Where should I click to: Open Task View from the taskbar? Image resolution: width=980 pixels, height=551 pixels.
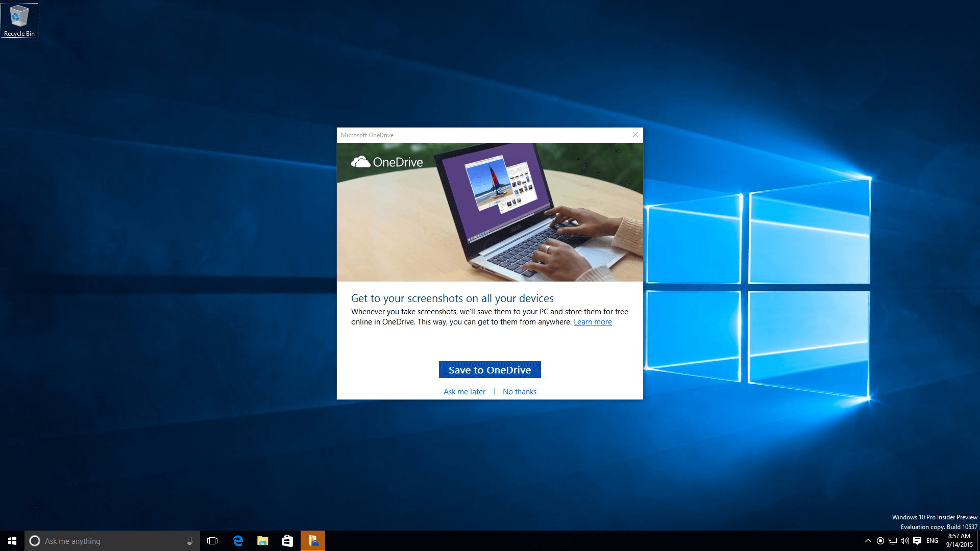(212, 541)
